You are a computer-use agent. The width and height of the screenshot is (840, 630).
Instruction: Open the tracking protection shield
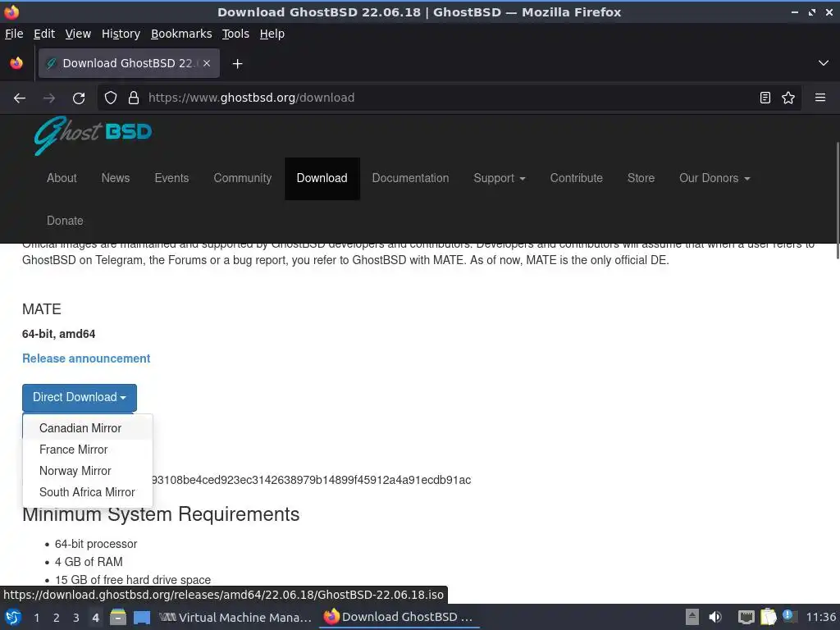(111, 98)
